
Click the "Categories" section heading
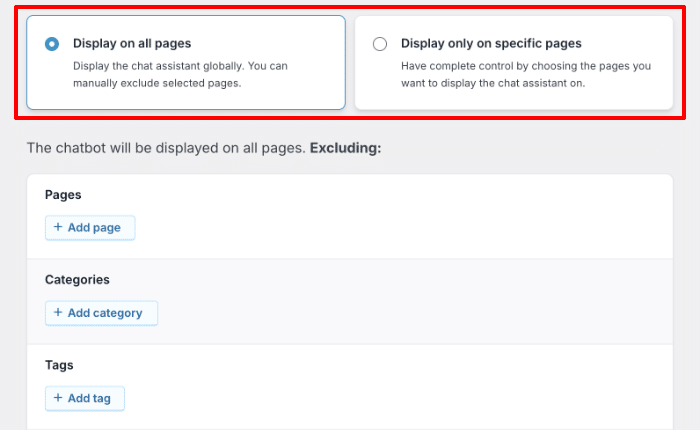point(77,280)
